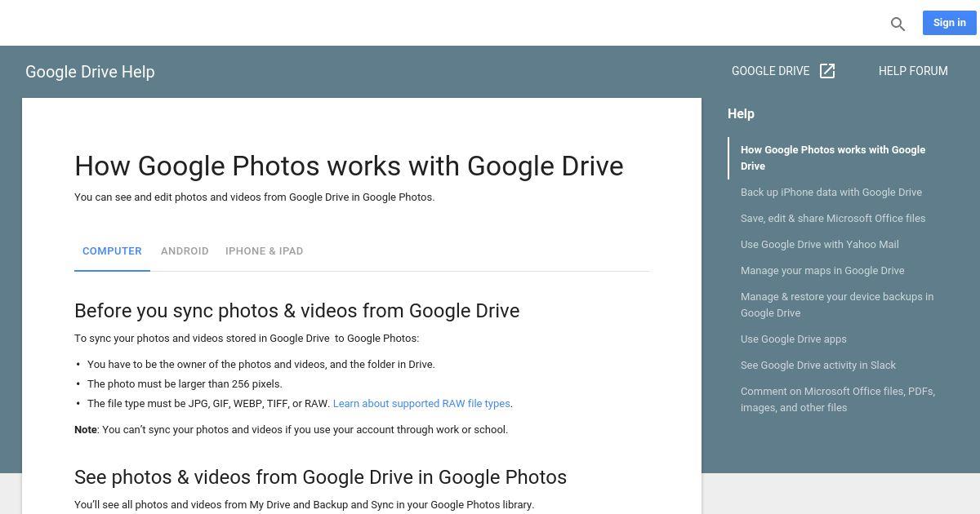Switch to the IPHONE & IPAD tab
Screen dimensions: 980x514
pos(264,251)
